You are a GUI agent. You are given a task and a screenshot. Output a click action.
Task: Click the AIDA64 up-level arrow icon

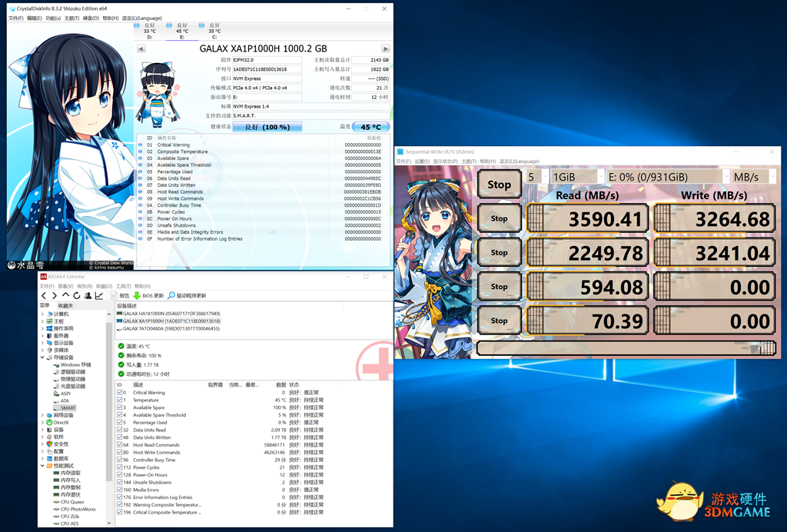tap(65, 296)
